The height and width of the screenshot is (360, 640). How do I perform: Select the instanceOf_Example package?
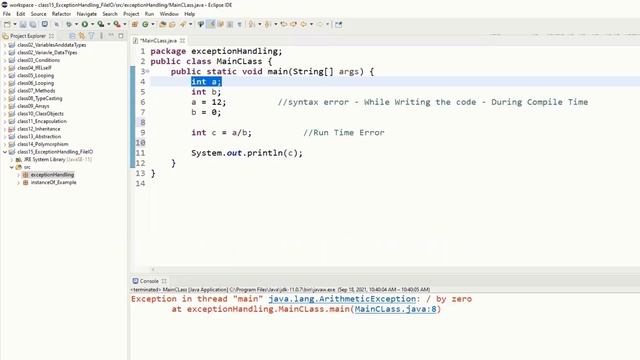(53, 182)
